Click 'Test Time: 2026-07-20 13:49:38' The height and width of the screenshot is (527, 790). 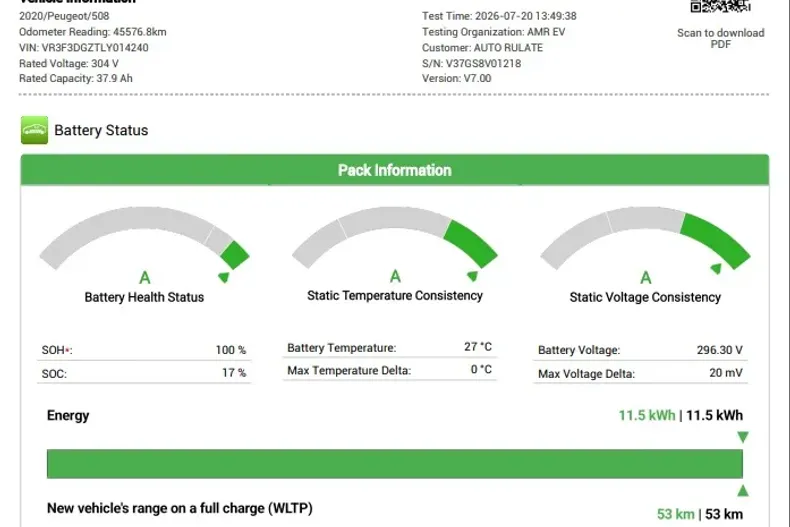click(499, 16)
